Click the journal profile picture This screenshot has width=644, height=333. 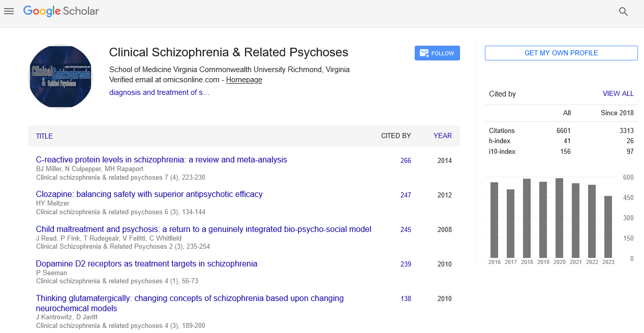pos(60,77)
